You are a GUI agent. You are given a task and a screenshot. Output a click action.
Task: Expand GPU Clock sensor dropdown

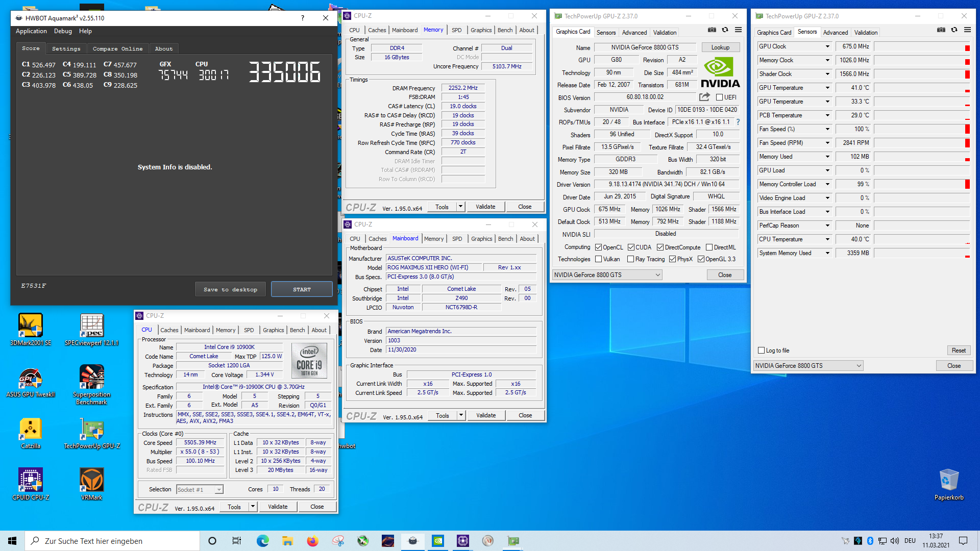827,46
